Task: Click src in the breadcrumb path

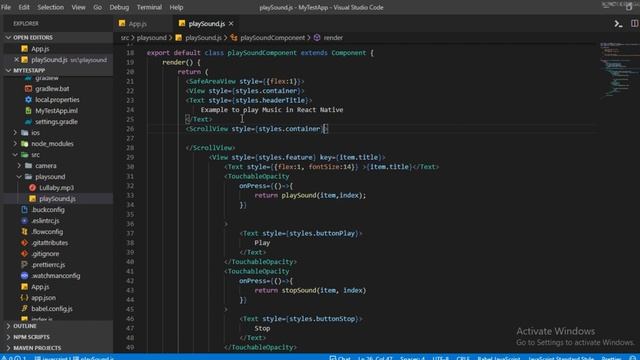Action: (124, 38)
